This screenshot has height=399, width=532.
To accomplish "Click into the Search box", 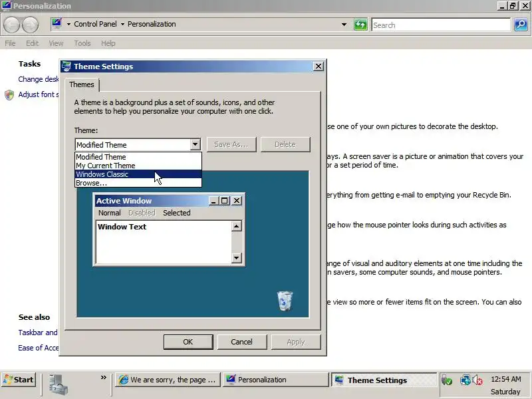I will (441, 25).
